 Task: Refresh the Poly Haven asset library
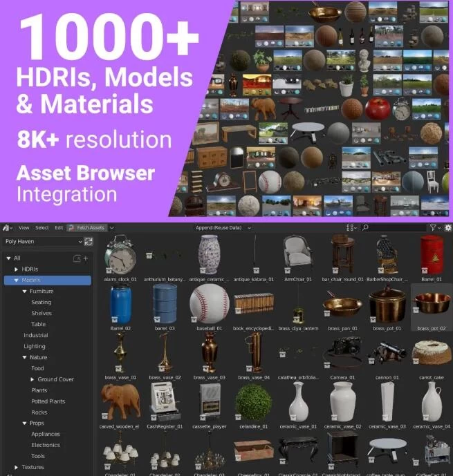pos(88,242)
